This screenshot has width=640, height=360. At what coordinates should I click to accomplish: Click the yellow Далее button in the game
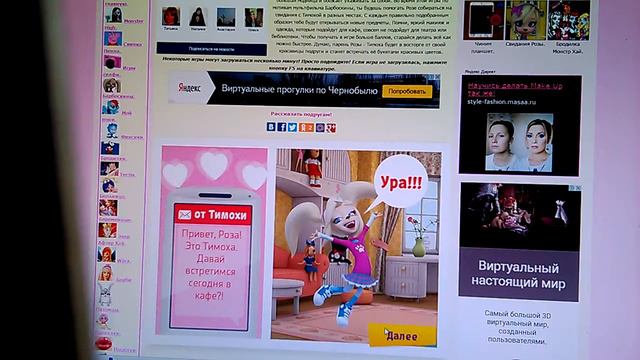(402, 336)
